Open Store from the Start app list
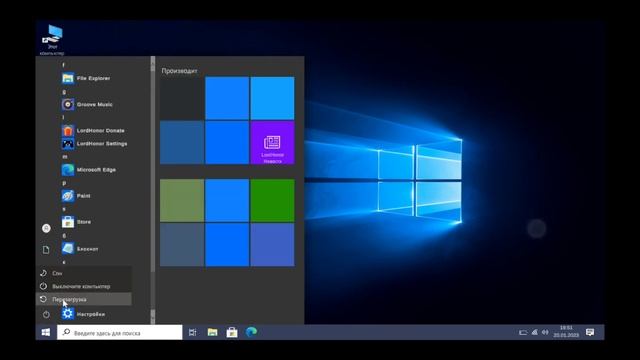Image resolution: width=640 pixels, height=360 pixels. (77, 222)
